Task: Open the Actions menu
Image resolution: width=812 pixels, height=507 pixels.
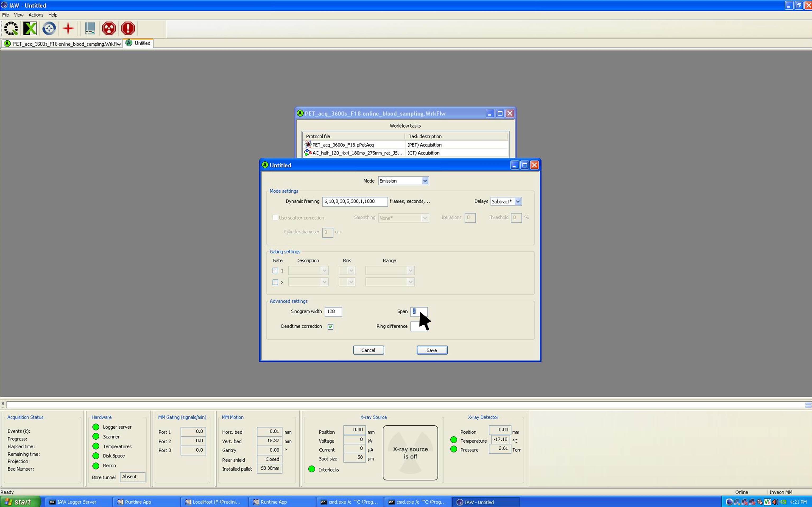Action: (36, 15)
